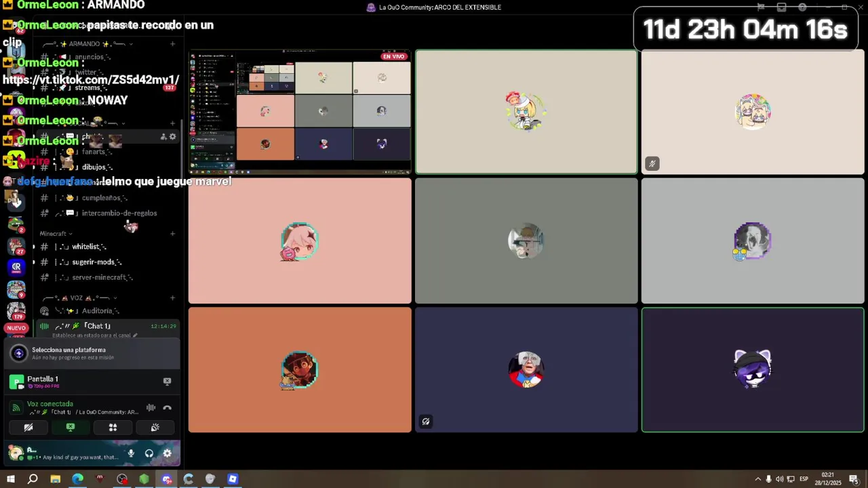Deafen headphones in user panel

(x=149, y=453)
